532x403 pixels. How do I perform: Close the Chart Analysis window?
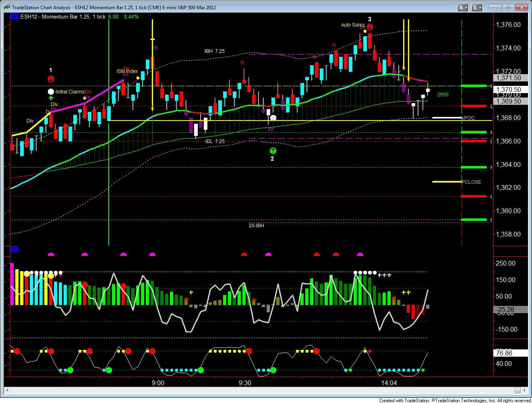(x=522, y=7)
